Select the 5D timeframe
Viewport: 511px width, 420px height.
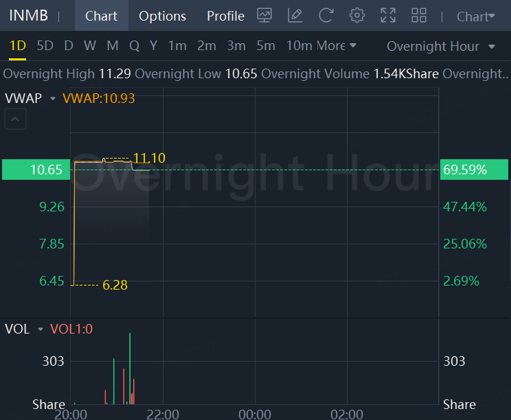click(x=45, y=46)
